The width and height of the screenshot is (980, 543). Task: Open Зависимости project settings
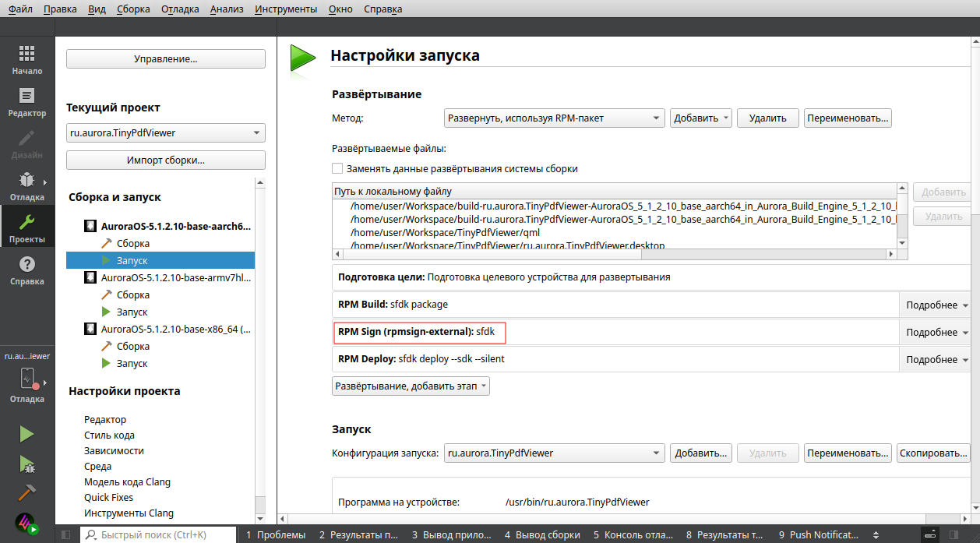coord(114,451)
